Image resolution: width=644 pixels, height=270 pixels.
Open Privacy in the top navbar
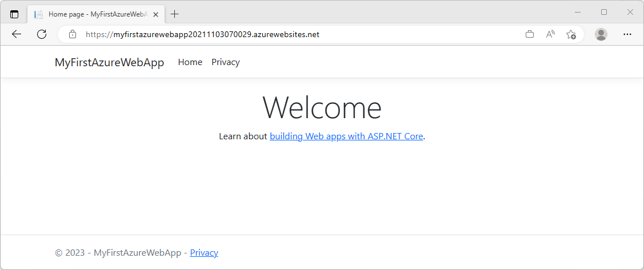tap(226, 62)
